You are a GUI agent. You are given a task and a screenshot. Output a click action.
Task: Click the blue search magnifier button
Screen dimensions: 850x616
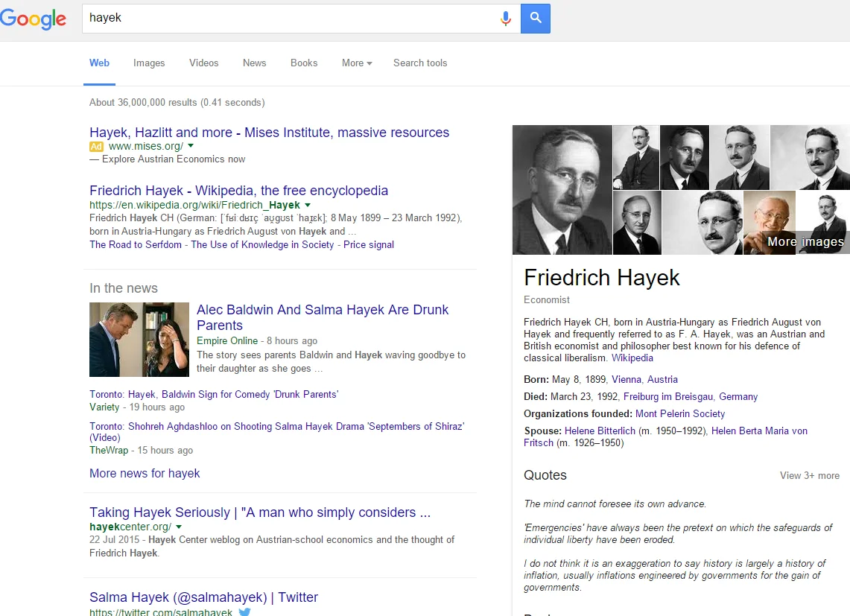(536, 19)
